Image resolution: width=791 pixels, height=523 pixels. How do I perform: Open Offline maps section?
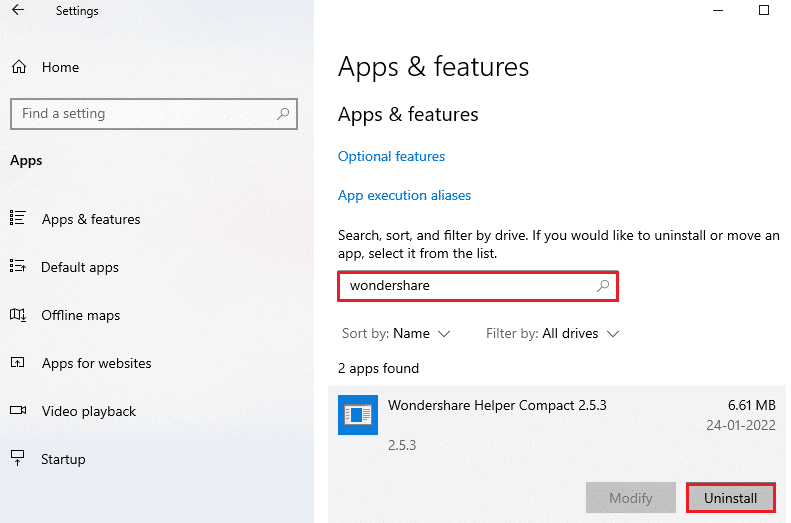click(x=81, y=315)
